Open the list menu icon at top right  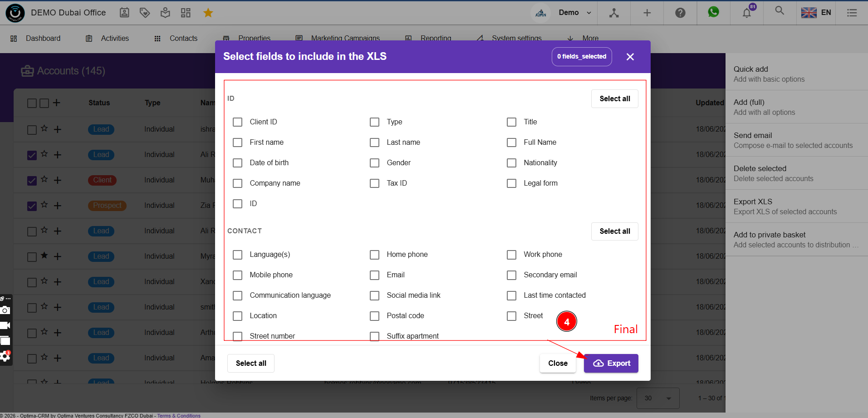pos(852,13)
